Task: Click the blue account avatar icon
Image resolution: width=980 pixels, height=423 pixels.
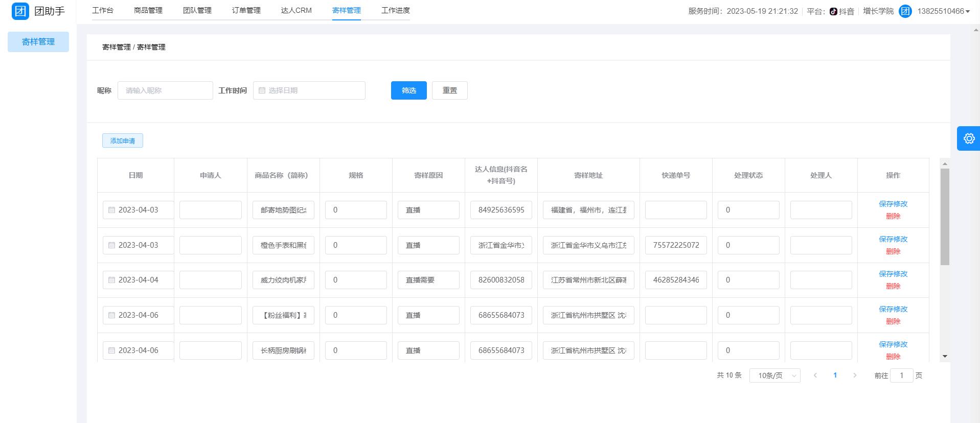Action: 905,11
